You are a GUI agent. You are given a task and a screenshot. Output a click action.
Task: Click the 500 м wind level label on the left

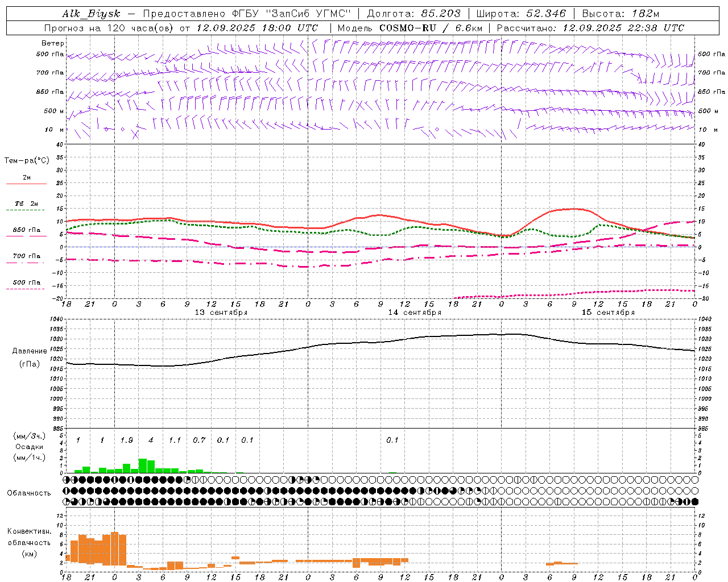click(x=54, y=111)
